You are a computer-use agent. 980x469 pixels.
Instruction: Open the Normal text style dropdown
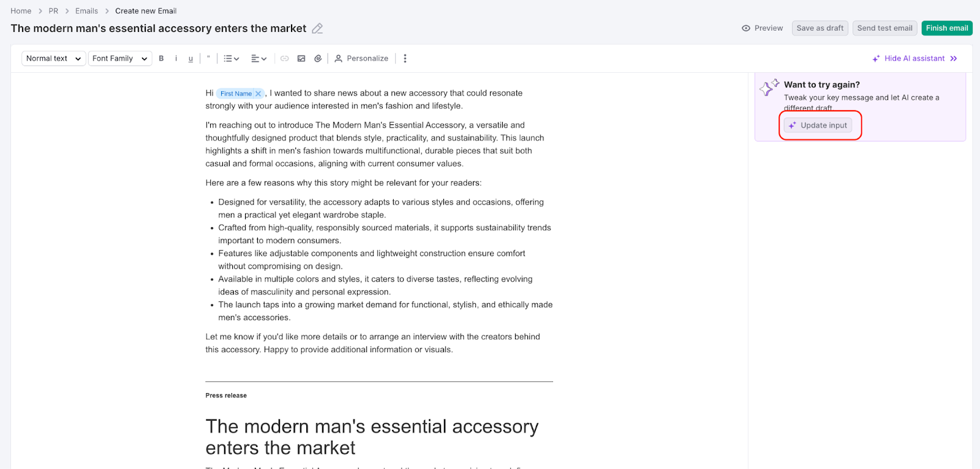click(53, 59)
